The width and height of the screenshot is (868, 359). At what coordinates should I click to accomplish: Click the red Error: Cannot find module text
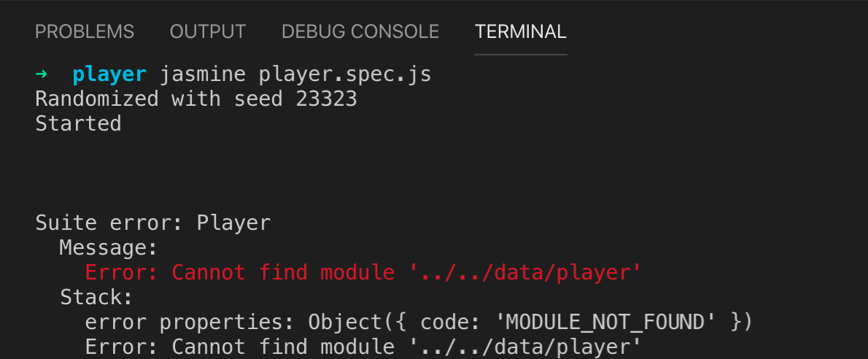pyautogui.click(x=240, y=273)
